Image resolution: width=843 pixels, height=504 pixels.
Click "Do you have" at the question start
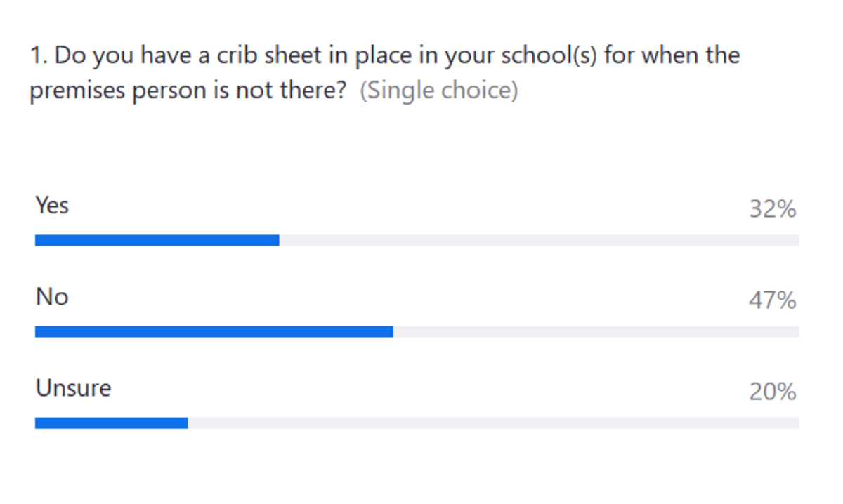tap(116, 55)
